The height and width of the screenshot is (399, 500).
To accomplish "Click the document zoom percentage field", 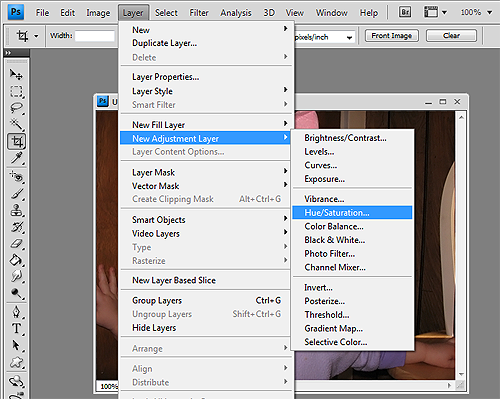I will [108, 386].
